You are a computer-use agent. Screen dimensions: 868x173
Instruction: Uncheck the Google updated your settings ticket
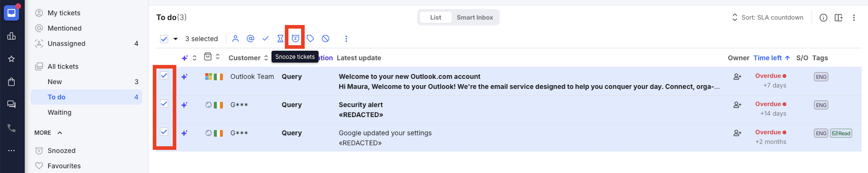(164, 132)
